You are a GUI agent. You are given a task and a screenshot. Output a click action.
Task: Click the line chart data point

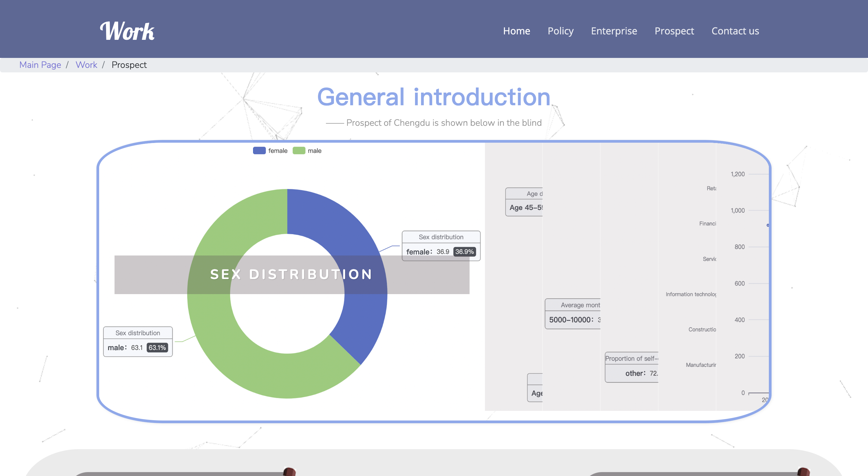pos(768,225)
